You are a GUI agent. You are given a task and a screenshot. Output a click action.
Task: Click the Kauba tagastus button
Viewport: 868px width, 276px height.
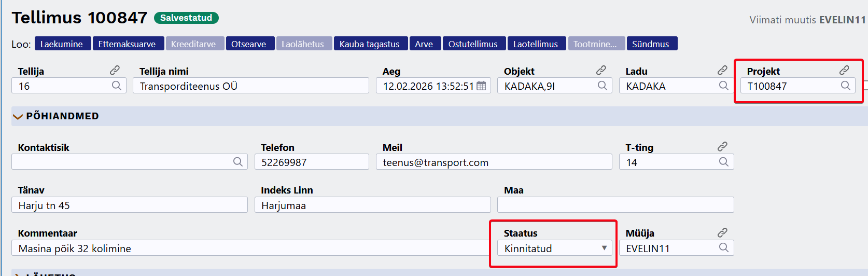[370, 44]
